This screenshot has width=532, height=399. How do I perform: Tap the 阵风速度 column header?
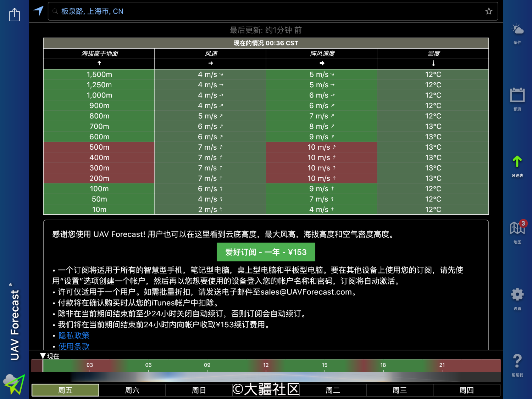pyautogui.click(x=322, y=54)
